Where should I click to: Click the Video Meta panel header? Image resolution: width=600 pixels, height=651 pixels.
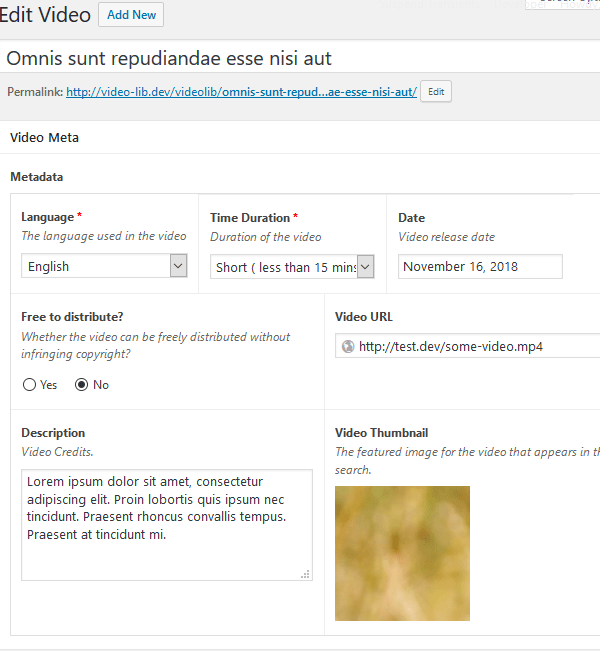pos(300,137)
